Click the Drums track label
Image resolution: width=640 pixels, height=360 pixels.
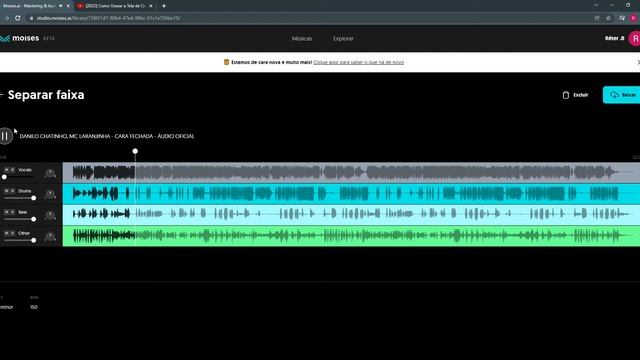24,191
